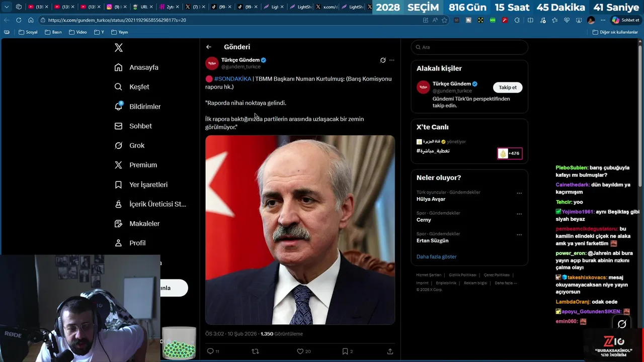This screenshot has width=644, height=362.
Task: Click the red extension icon in toolbar
Action: 505,20
